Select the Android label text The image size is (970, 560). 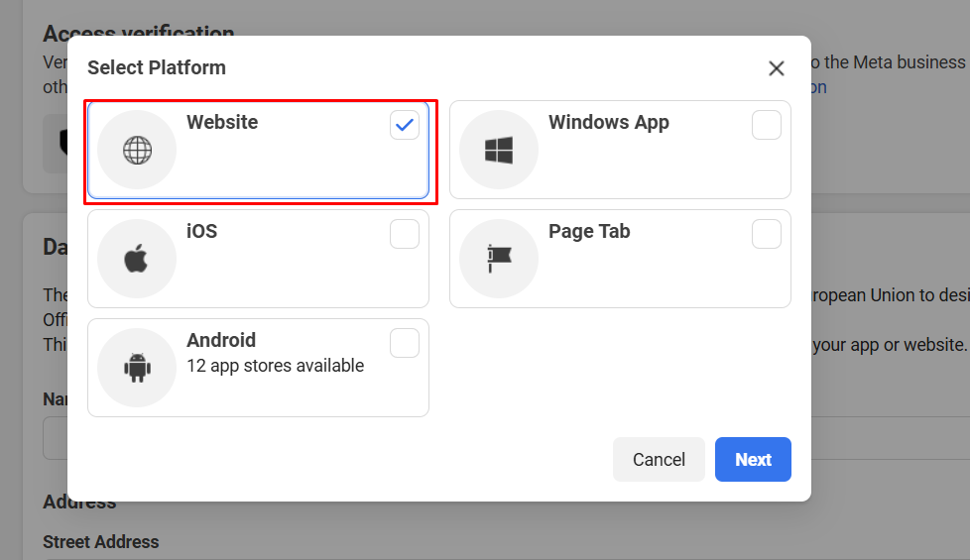[221, 340]
